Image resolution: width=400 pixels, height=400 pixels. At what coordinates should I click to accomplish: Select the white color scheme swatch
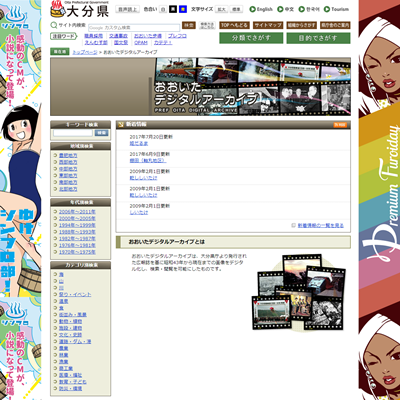(163, 9)
